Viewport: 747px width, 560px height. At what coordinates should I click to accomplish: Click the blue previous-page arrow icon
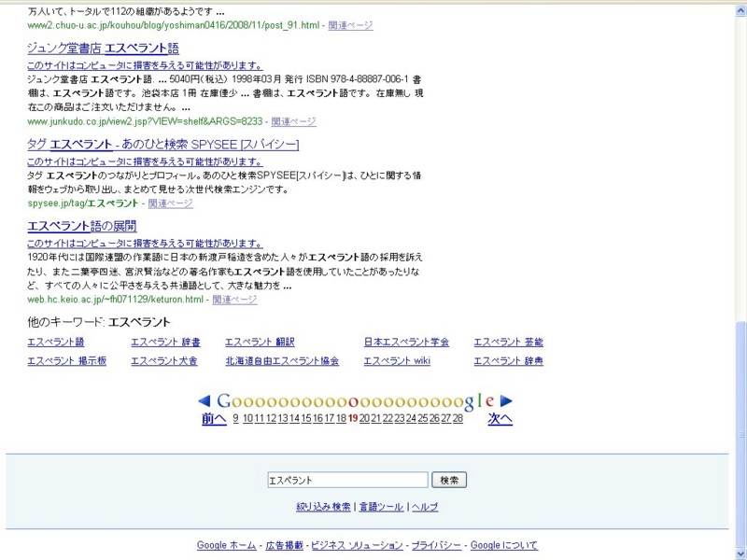click(204, 401)
